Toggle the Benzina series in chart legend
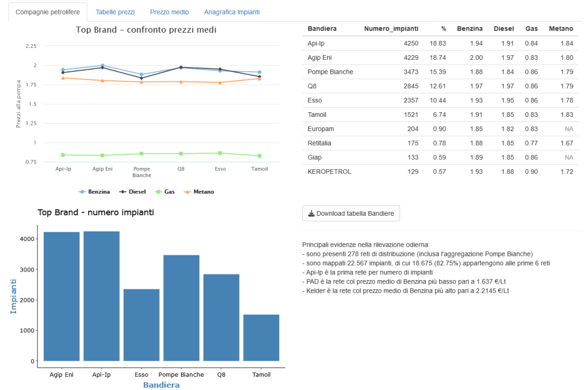This screenshot has width=588, height=390. tap(95, 192)
